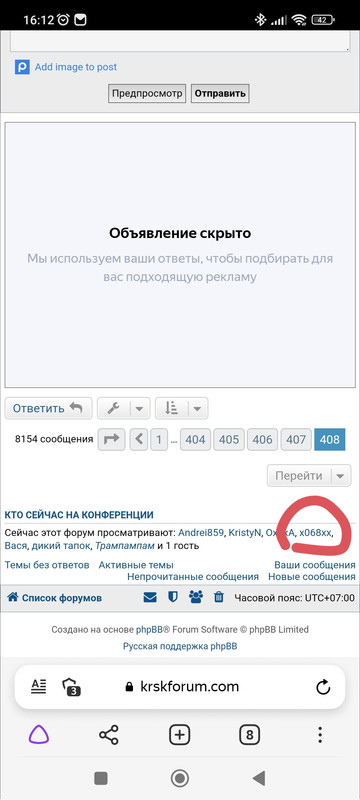
Task: Go to page 1
Action: pyautogui.click(x=159, y=439)
